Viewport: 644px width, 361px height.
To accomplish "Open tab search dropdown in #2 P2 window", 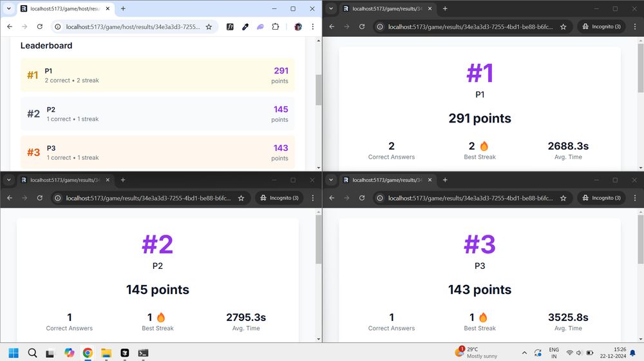I will tap(8, 180).
